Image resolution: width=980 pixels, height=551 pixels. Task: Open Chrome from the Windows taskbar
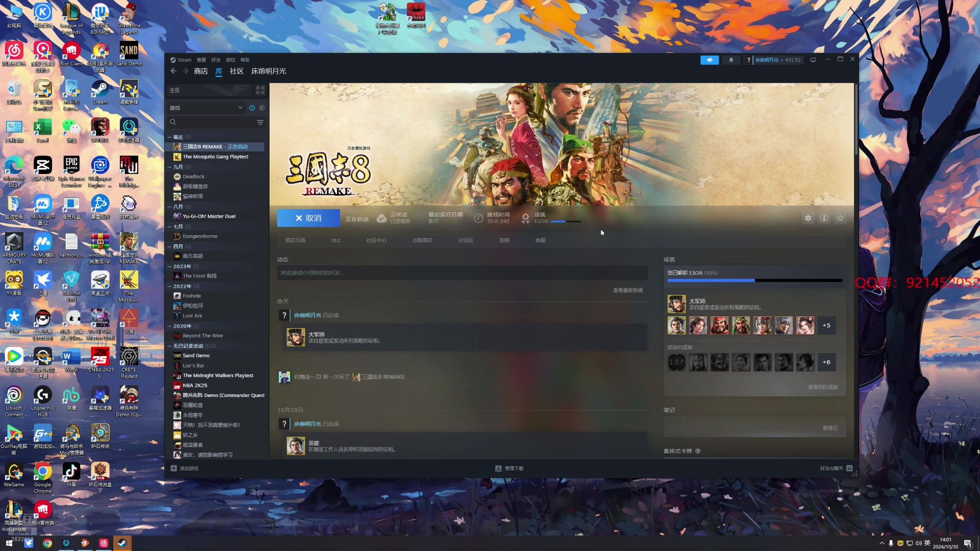click(x=47, y=543)
